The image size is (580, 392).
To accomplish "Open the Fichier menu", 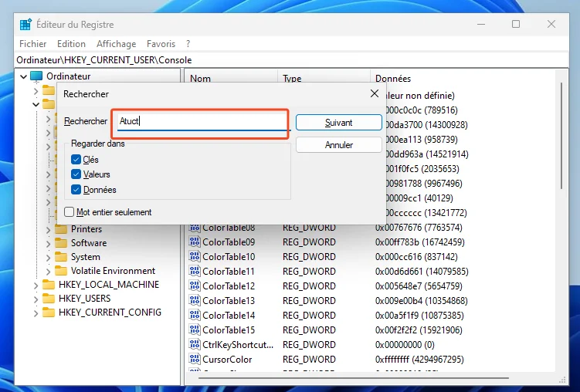I will click(x=33, y=43).
